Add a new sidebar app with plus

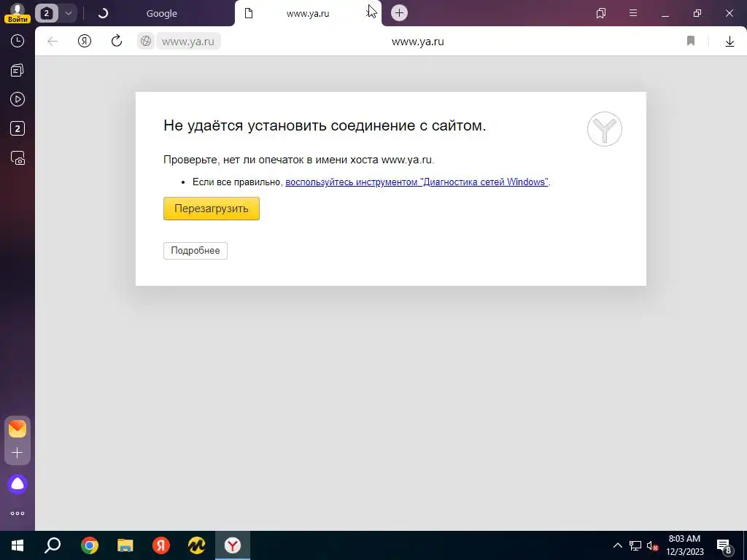[18, 452]
